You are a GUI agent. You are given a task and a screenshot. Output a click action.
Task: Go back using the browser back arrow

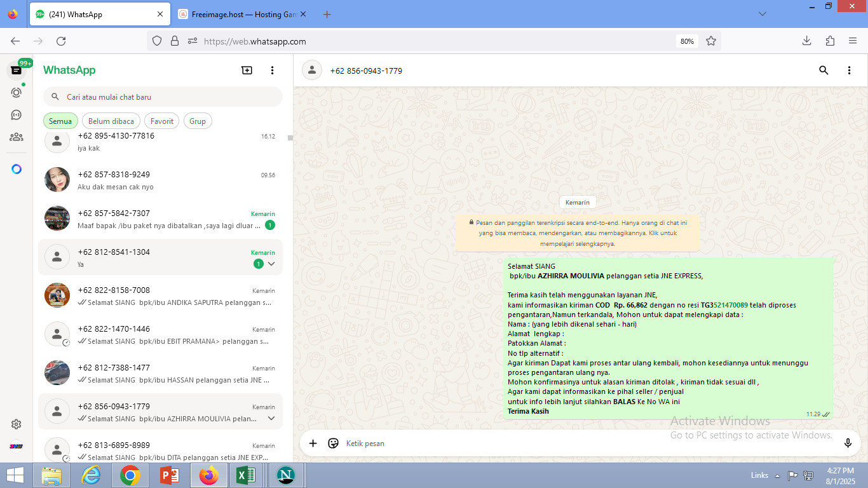click(x=15, y=41)
